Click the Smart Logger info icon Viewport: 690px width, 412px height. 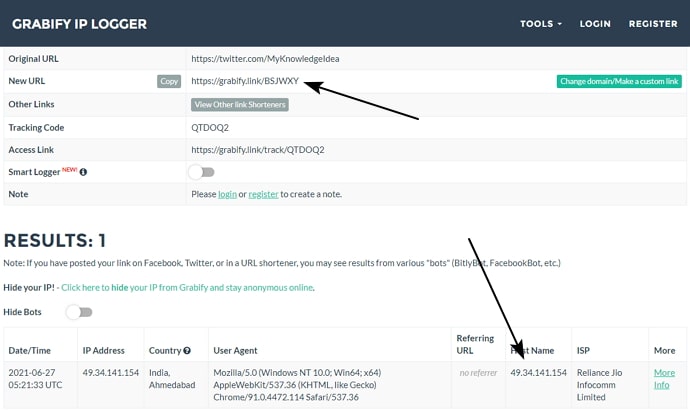[83, 172]
